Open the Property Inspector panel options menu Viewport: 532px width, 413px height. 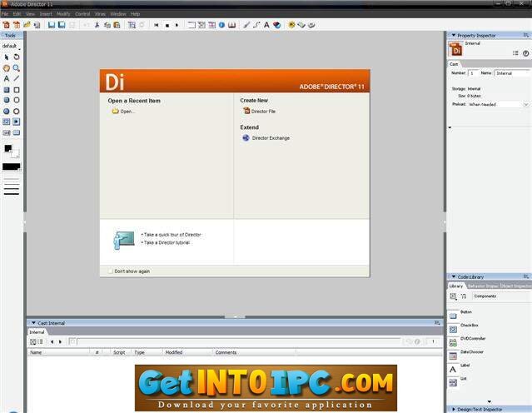[x=525, y=35]
